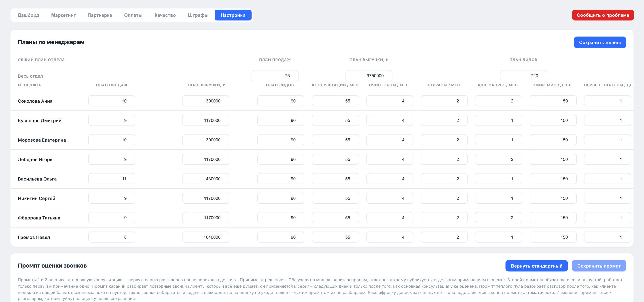Click the Промпт оценки звонков heading
The image size is (644, 302).
(52, 266)
